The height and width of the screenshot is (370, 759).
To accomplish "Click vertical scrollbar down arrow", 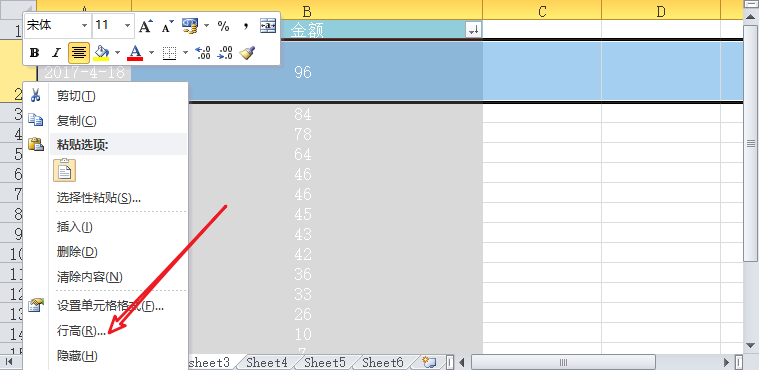I will coord(751,345).
